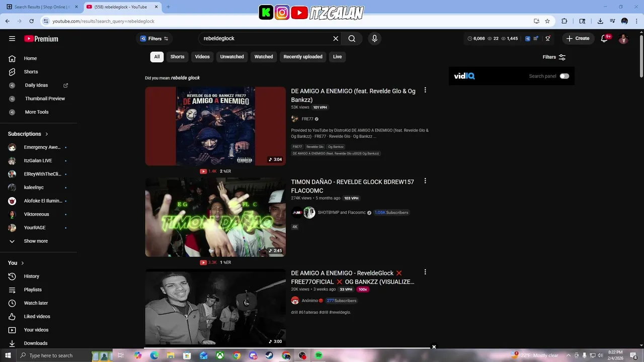Select the Live filter chip
Screen dimensions: 644x362
pyautogui.click(x=337, y=57)
